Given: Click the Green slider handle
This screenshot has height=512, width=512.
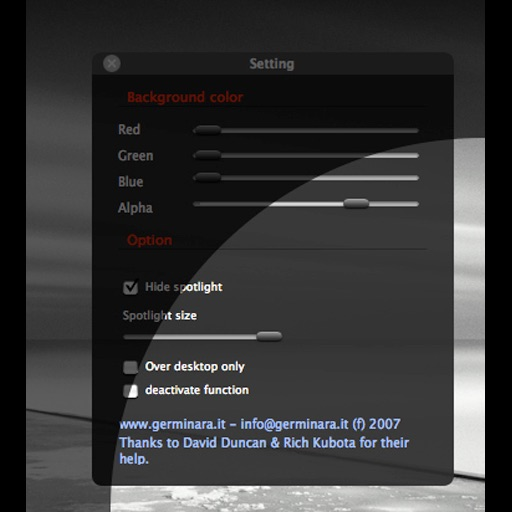Looking at the screenshot, I should tap(207, 155).
